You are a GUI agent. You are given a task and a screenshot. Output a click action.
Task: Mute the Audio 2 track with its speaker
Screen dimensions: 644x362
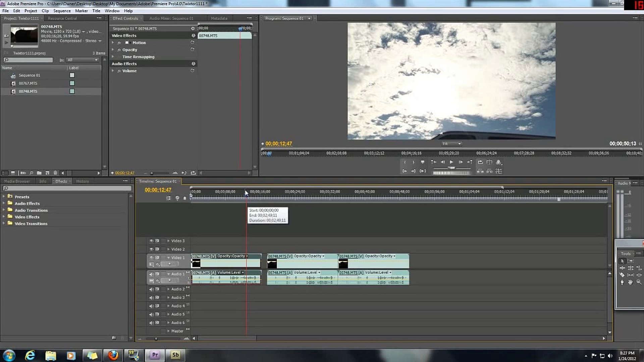pyautogui.click(x=151, y=289)
